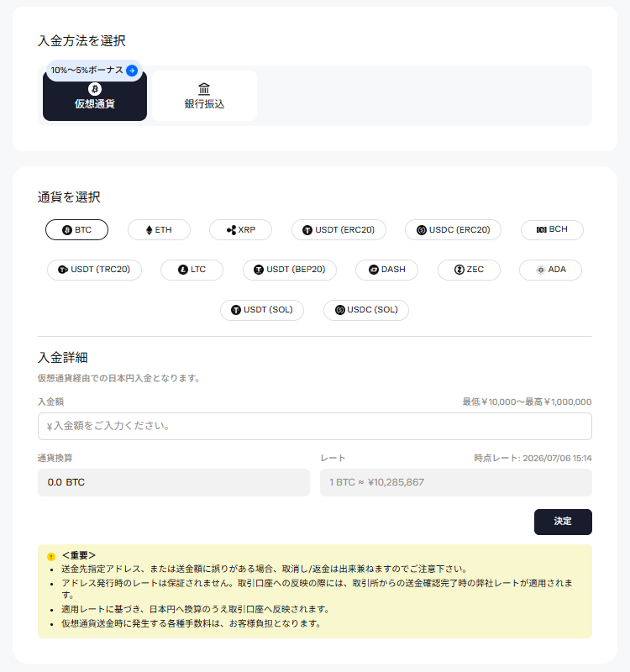Image resolution: width=630 pixels, height=672 pixels.
Task: Choose ETH currency chip
Action: tap(159, 229)
